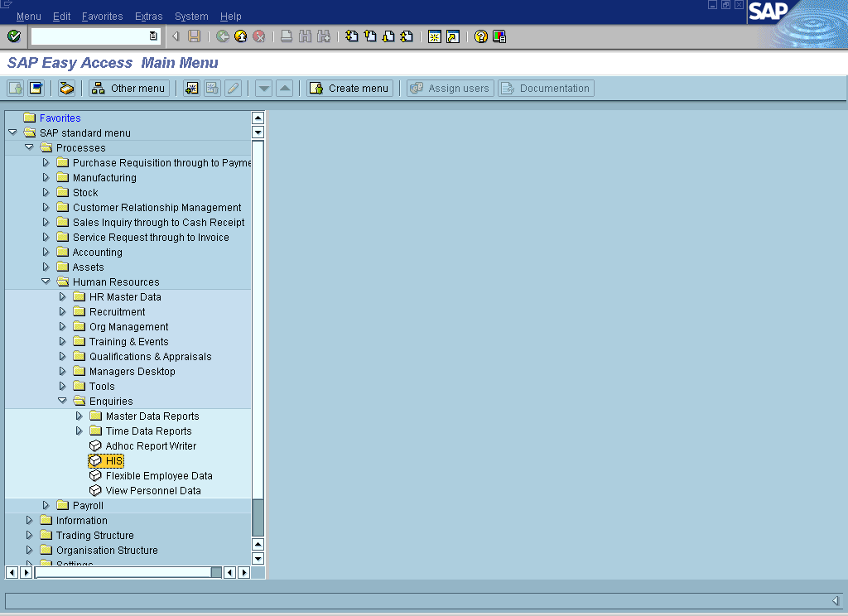
Task: Click the Create menu button
Action: (x=350, y=88)
